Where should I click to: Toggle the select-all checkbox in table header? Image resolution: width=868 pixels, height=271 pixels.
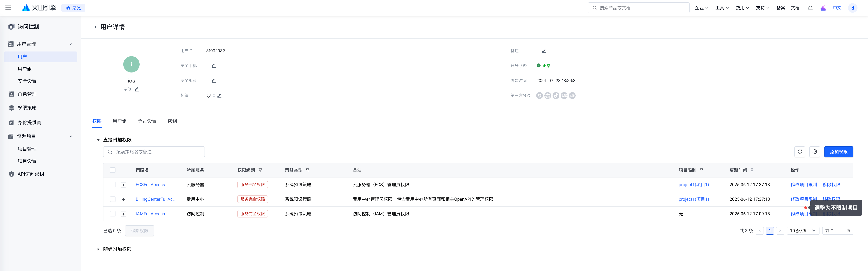click(113, 170)
